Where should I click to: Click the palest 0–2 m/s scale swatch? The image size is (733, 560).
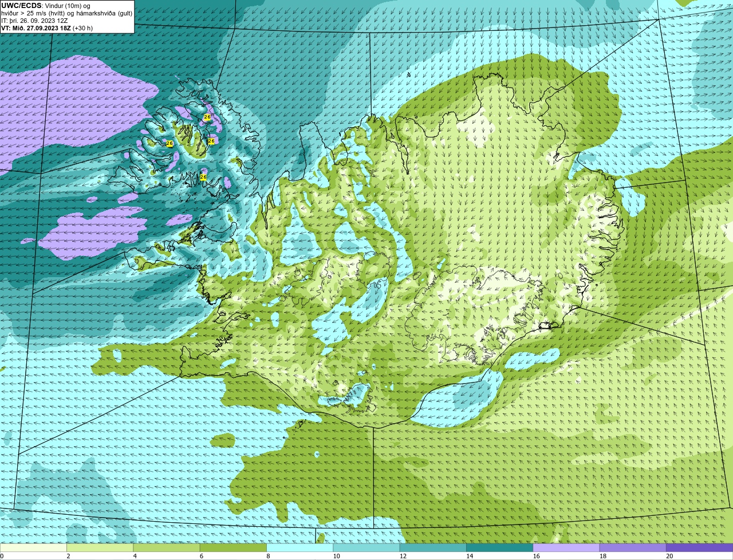(x=33, y=548)
